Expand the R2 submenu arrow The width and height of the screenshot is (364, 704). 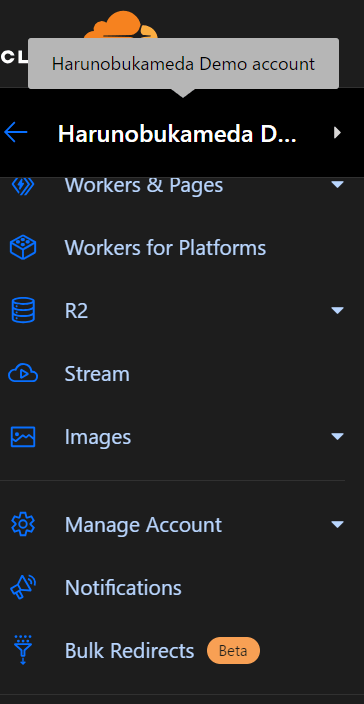point(337,310)
